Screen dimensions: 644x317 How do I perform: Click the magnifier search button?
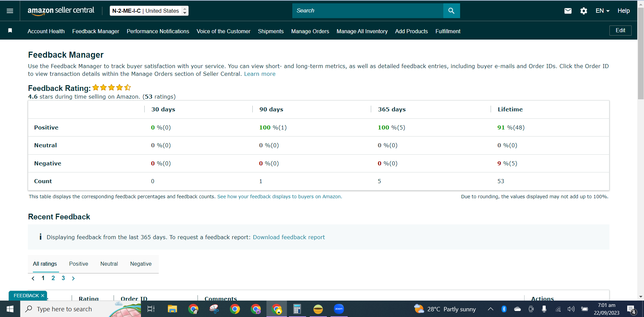point(451,11)
